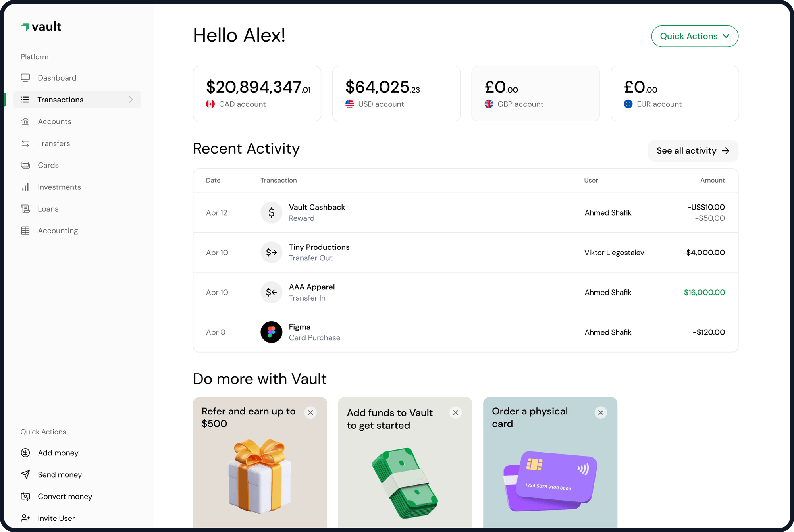Click the Convert money icon

coord(25,496)
